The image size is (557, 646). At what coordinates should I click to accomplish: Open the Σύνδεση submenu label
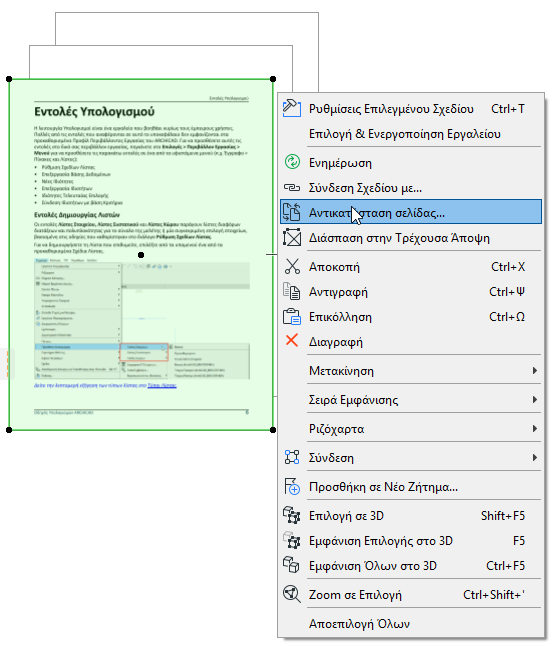(x=331, y=458)
